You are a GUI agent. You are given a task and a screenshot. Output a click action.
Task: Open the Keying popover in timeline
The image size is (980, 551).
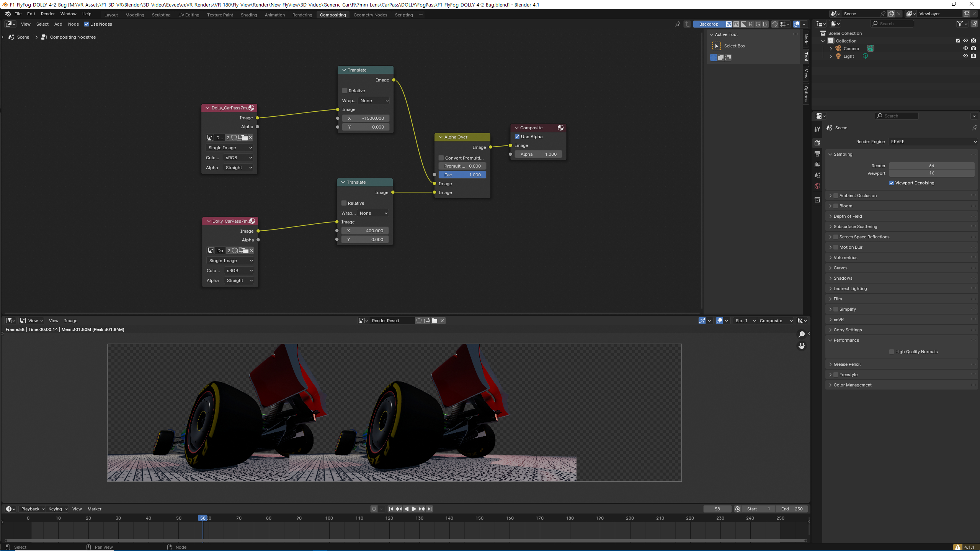pyautogui.click(x=58, y=509)
